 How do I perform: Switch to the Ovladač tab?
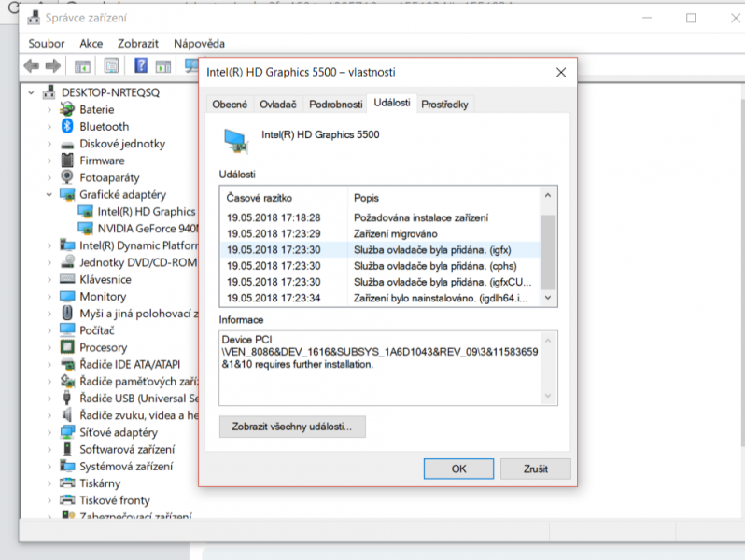click(x=278, y=104)
